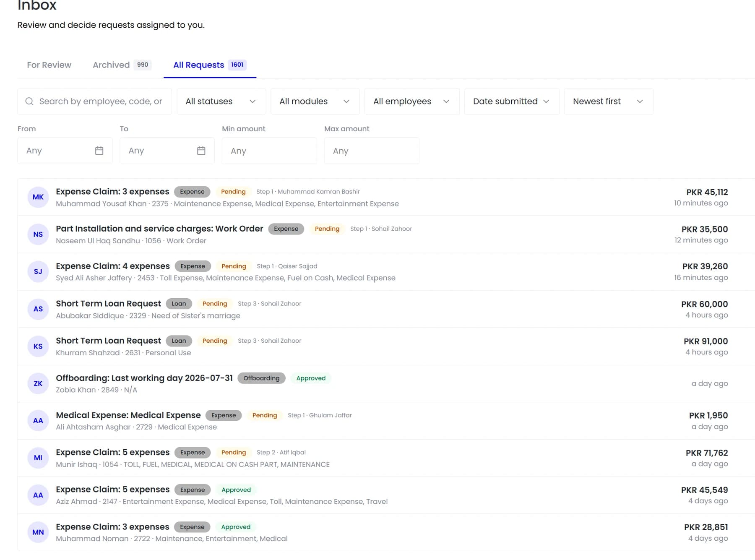Click the Max amount input field
The width and height of the screenshot is (755, 560).
(372, 151)
